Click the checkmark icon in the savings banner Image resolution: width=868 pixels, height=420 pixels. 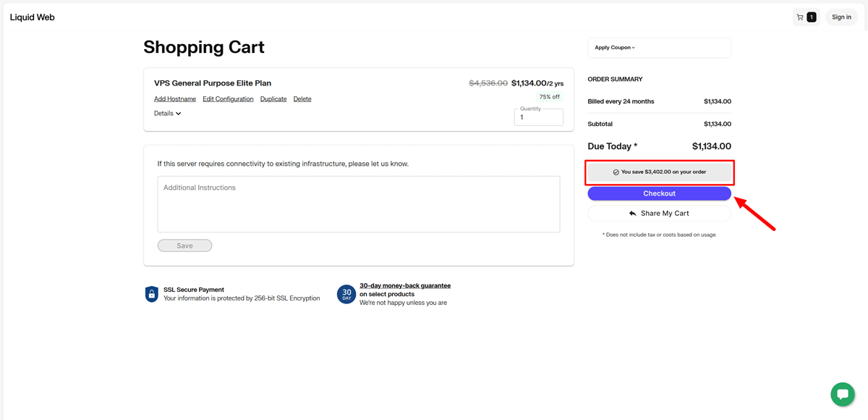pyautogui.click(x=616, y=172)
